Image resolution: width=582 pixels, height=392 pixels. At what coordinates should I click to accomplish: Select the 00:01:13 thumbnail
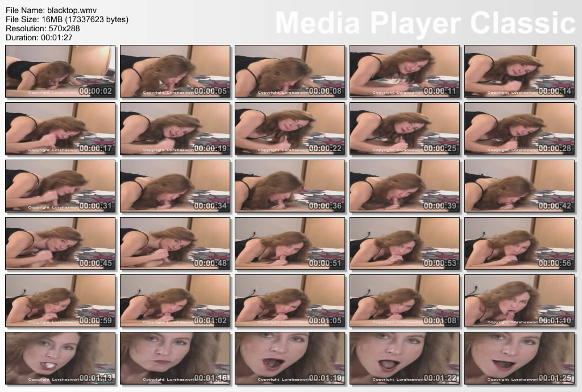click(x=60, y=358)
